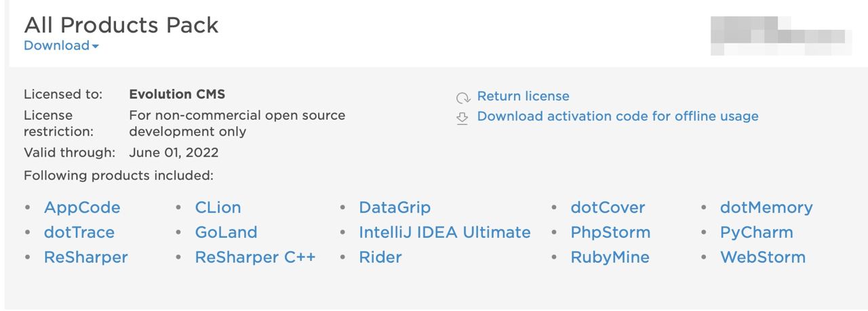Click the GoLand product link

point(226,232)
